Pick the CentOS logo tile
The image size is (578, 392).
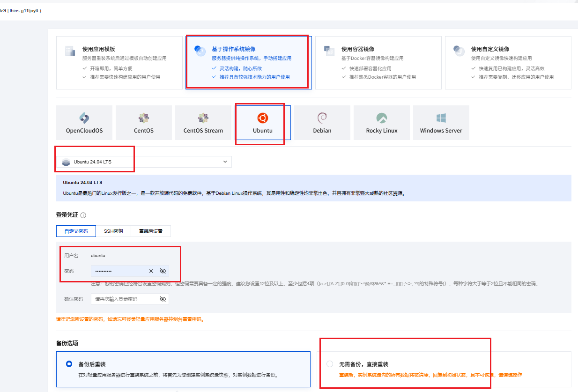pos(144,123)
